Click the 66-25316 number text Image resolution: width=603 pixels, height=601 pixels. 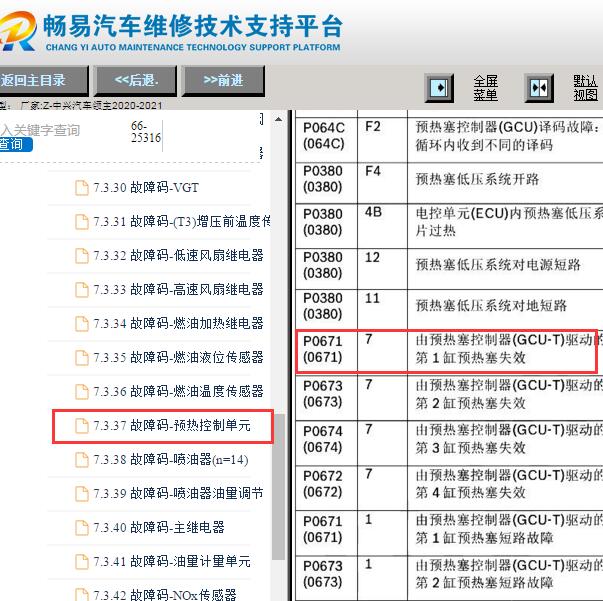(146, 132)
